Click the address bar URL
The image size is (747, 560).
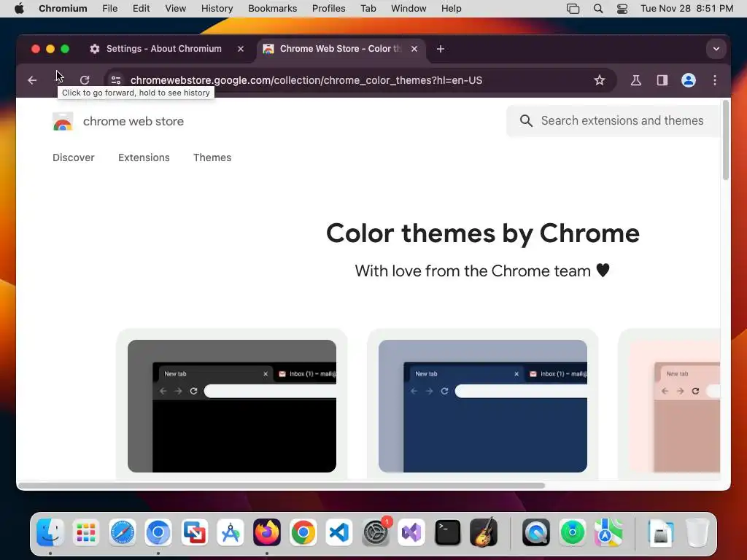point(306,80)
